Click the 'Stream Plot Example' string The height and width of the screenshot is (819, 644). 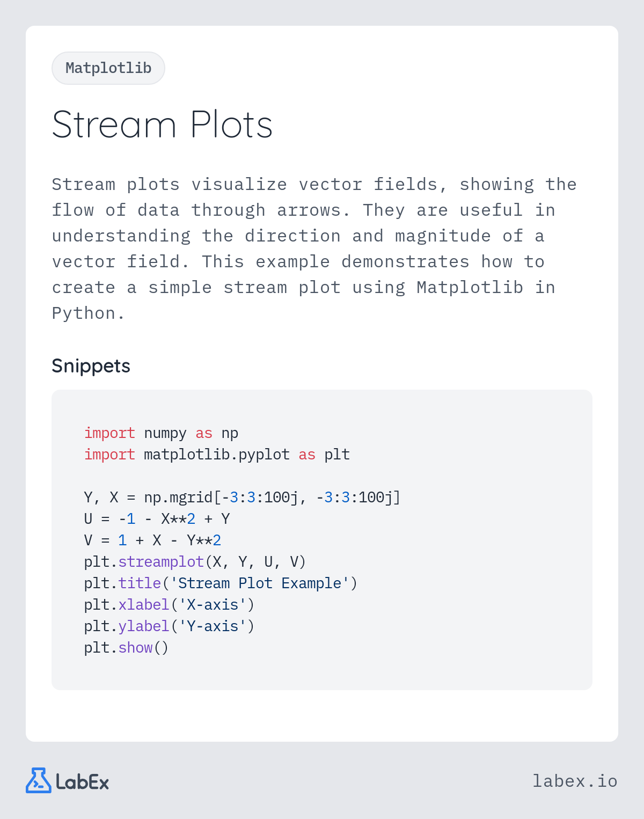coord(260,583)
